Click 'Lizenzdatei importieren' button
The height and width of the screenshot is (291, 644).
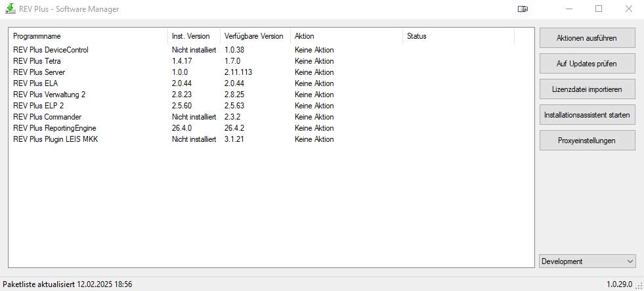click(587, 89)
